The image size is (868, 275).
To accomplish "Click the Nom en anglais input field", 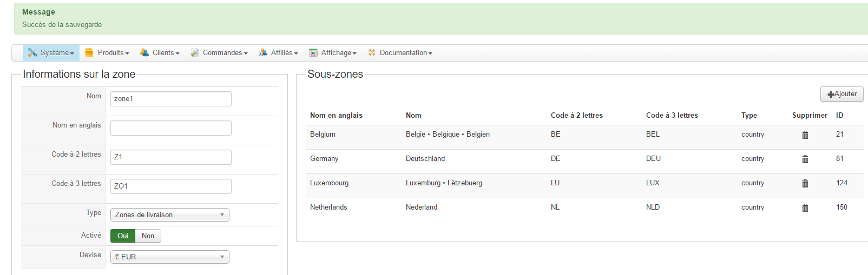I will [x=170, y=128].
